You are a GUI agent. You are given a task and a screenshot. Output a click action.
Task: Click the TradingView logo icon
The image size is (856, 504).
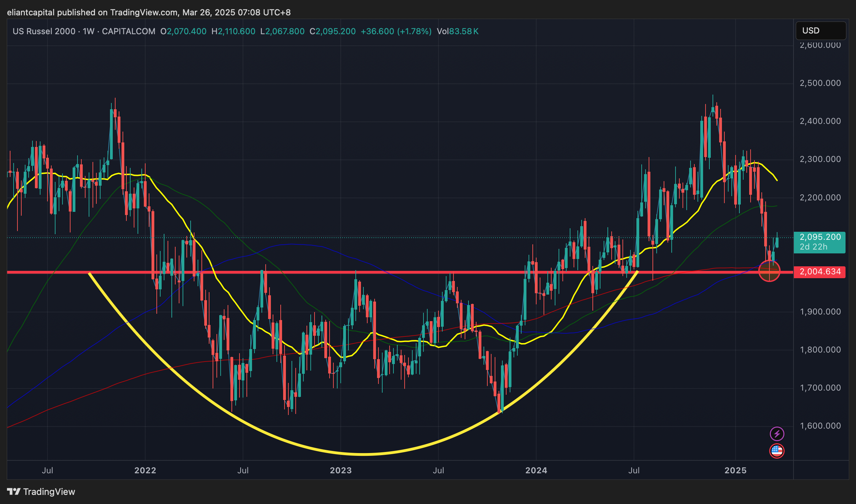coord(14,492)
